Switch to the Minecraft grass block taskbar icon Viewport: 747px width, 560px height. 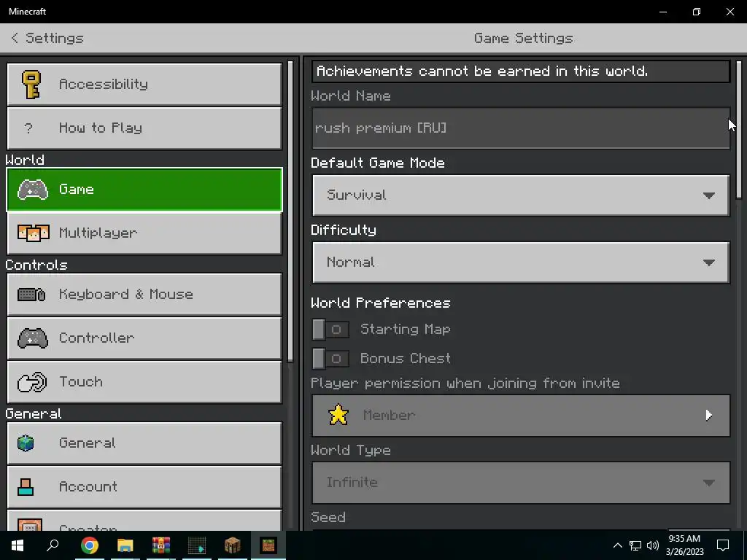pos(268,545)
